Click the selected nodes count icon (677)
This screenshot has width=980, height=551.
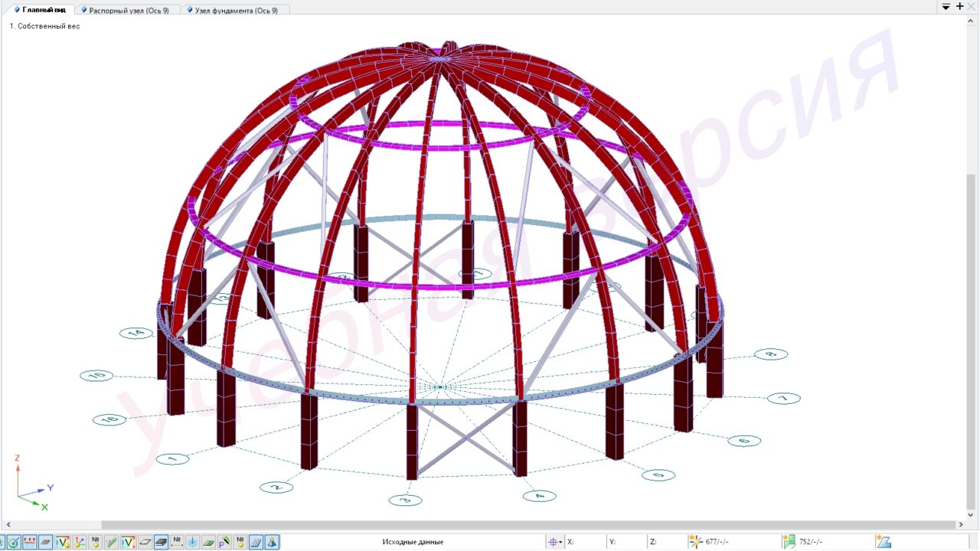[x=695, y=542]
